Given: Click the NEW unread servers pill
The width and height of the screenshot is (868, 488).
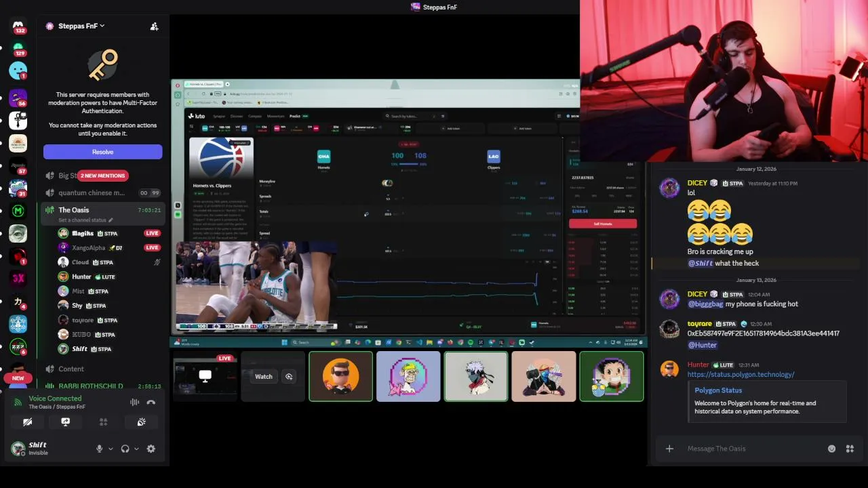Looking at the screenshot, I should click(x=18, y=378).
